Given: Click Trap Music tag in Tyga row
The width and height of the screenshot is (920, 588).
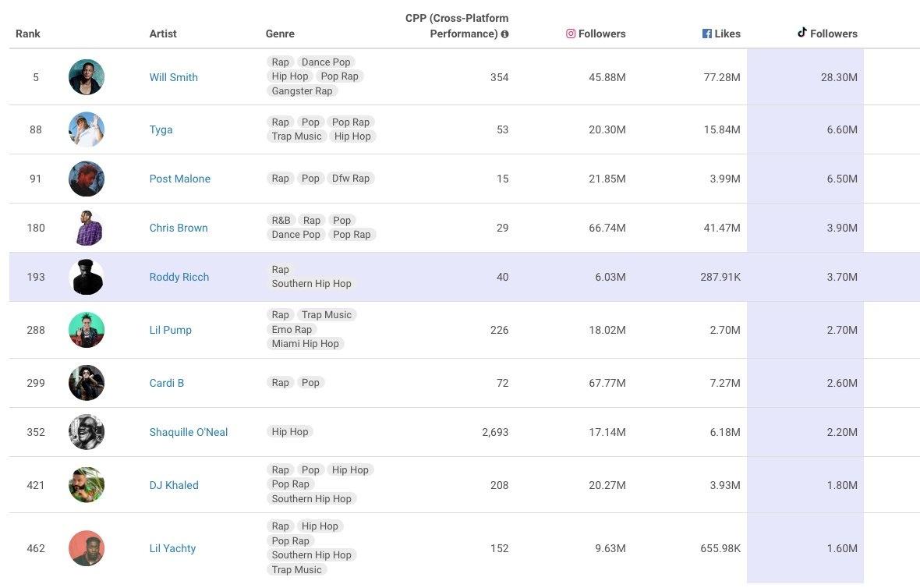Looking at the screenshot, I should [x=296, y=136].
